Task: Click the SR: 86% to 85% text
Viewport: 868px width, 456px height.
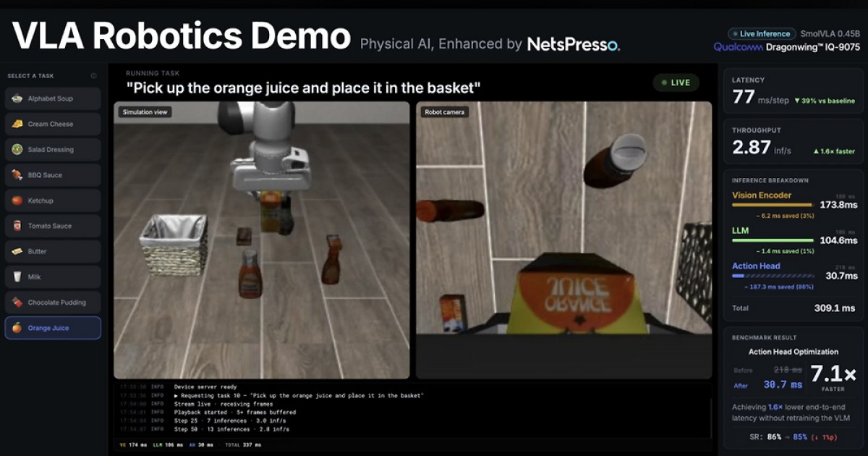Action: coord(793,437)
